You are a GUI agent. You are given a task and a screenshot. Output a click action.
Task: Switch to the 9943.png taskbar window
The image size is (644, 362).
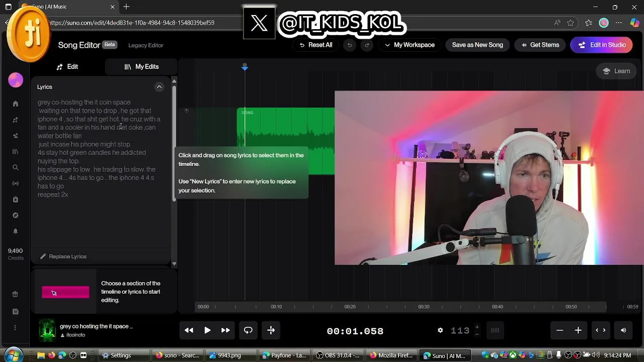[231, 355]
